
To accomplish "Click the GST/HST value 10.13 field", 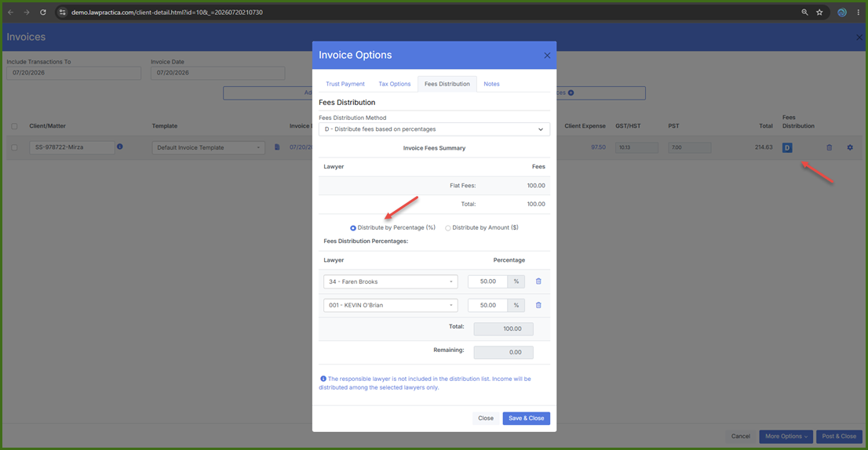I will pos(636,147).
